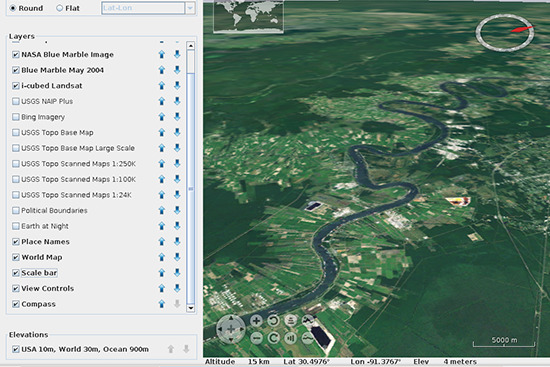
Task: Move World Map layer up
Action: 162,257
